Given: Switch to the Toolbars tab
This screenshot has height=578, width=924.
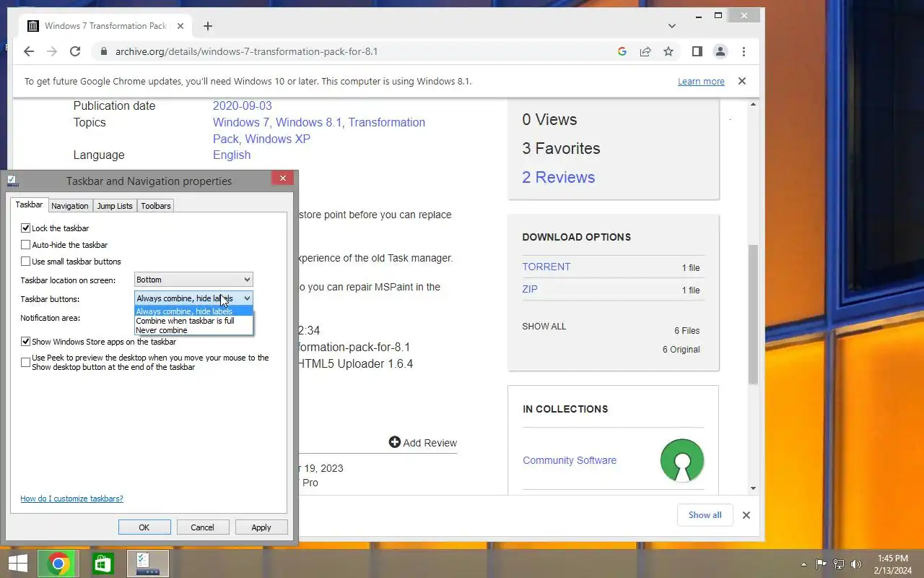Looking at the screenshot, I should pos(156,206).
